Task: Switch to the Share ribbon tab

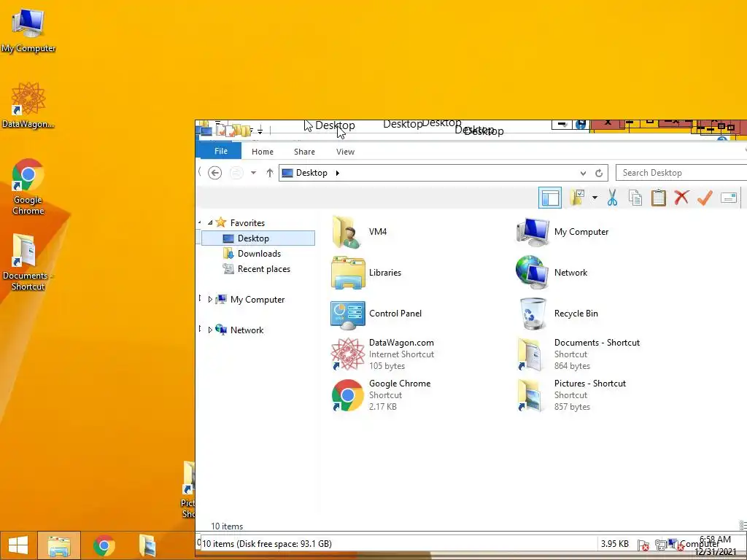Action: click(x=304, y=152)
